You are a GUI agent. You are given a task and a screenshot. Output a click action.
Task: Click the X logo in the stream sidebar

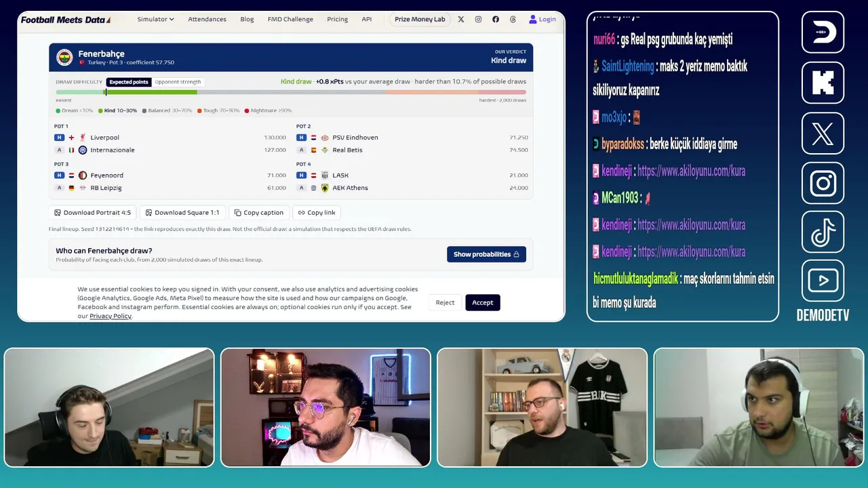(823, 133)
